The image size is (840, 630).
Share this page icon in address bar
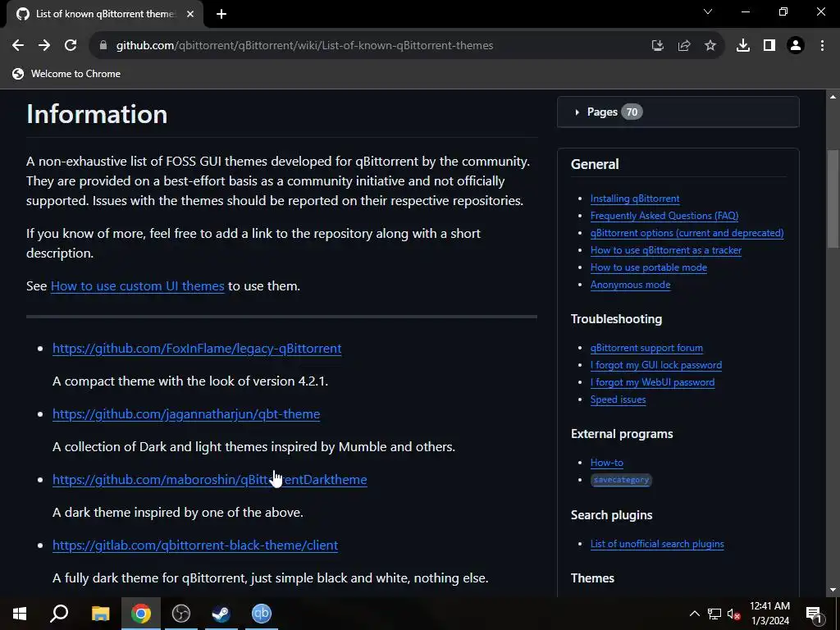(x=684, y=46)
